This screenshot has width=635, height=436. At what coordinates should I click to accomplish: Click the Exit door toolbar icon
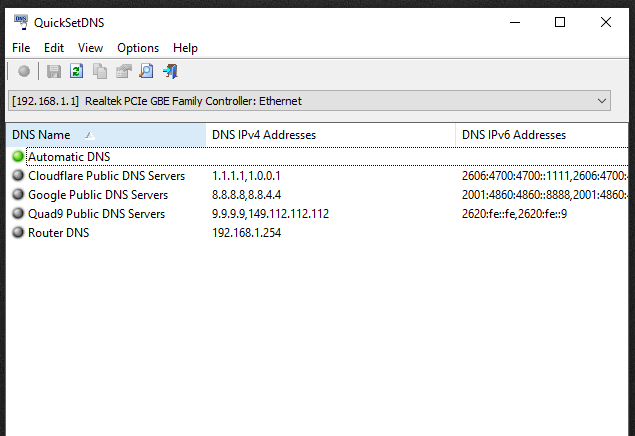tap(170, 71)
